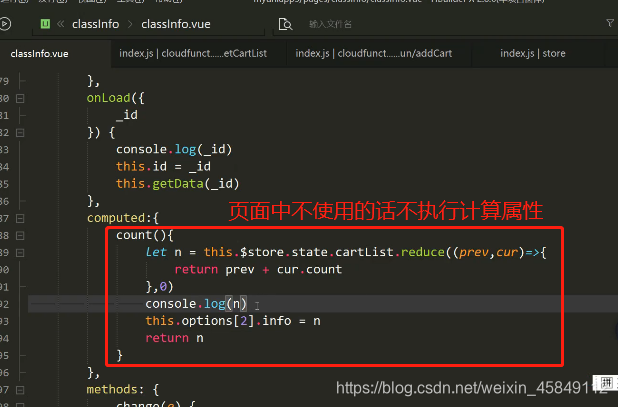The image size is (618, 407).
Task: Click 'this.options[2].info = n' line
Action: pyautogui.click(x=233, y=321)
